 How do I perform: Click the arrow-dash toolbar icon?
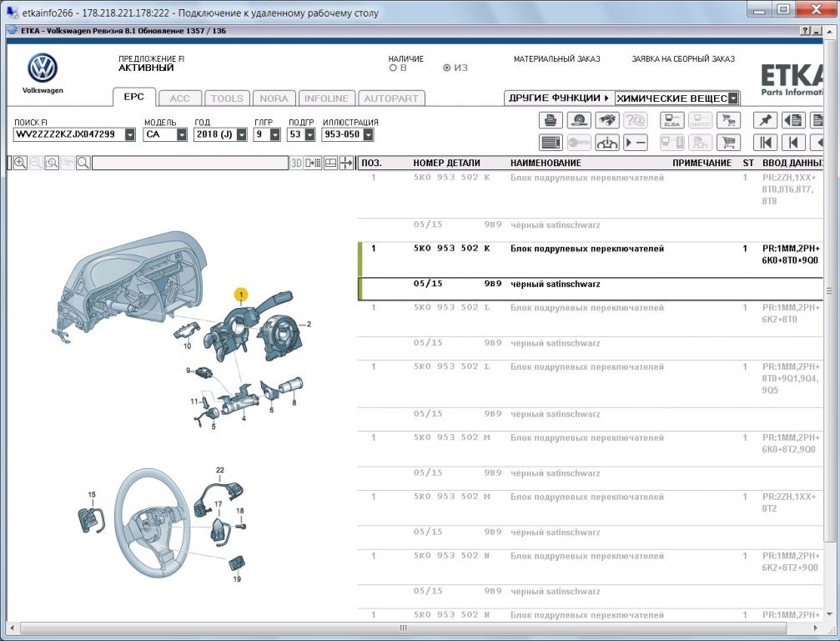(x=636, y=143)
